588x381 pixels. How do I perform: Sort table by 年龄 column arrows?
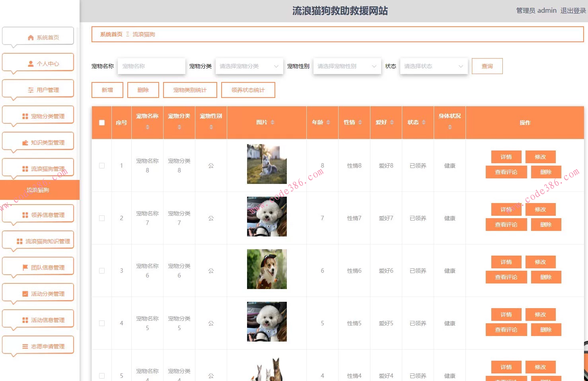pos(328,122)
